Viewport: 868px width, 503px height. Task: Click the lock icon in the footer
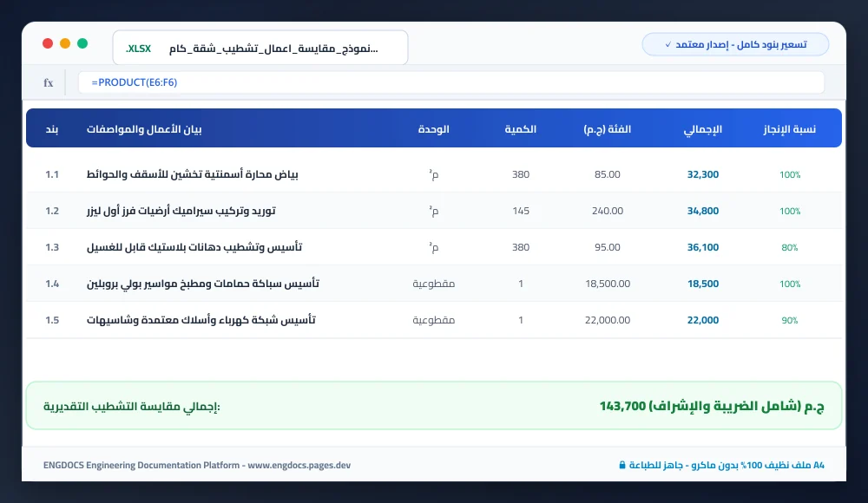click(622, 465)
